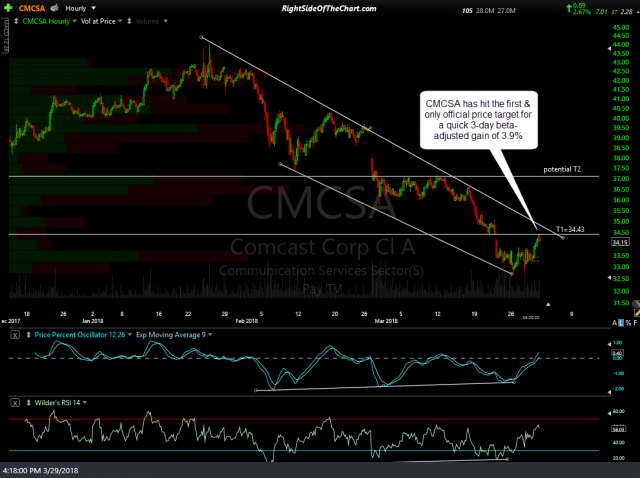The height and width of the screenshot is (478, 640).
Task: Select the CMCSA ticker symbol field
Action: 32,8
